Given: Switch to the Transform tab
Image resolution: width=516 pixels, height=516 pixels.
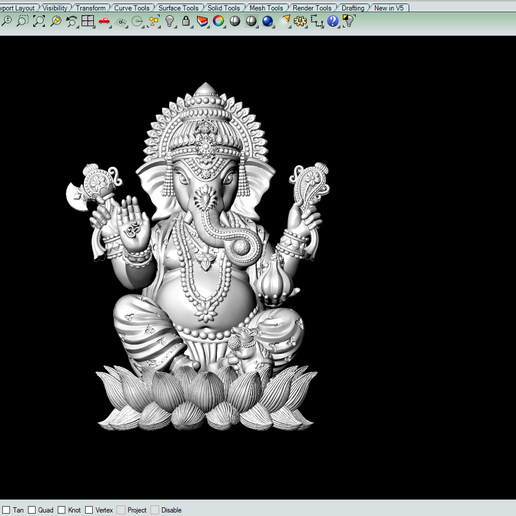Looking at the screenshot, I should (x=90, y=8).
